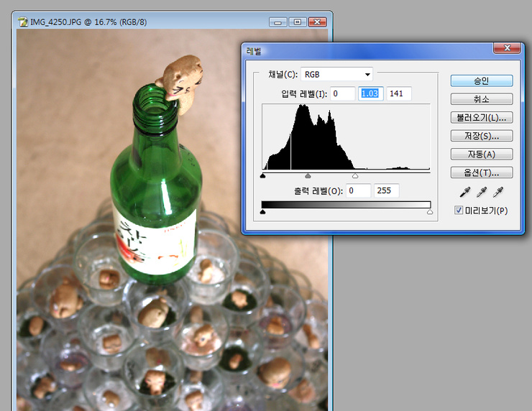Viewport: 532px width, 411px height.
Task: Click the 승인 confirm button
Action: [x=482, y=80]
